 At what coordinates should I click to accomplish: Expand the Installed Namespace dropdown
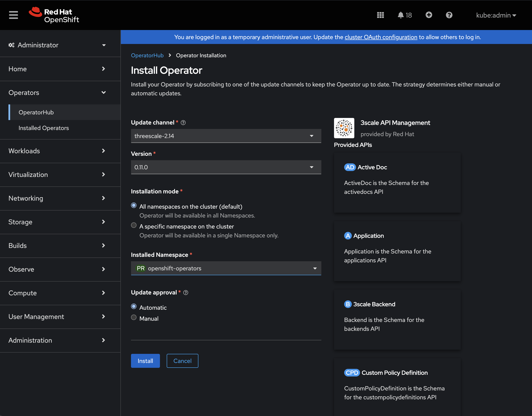coord(314,268)
